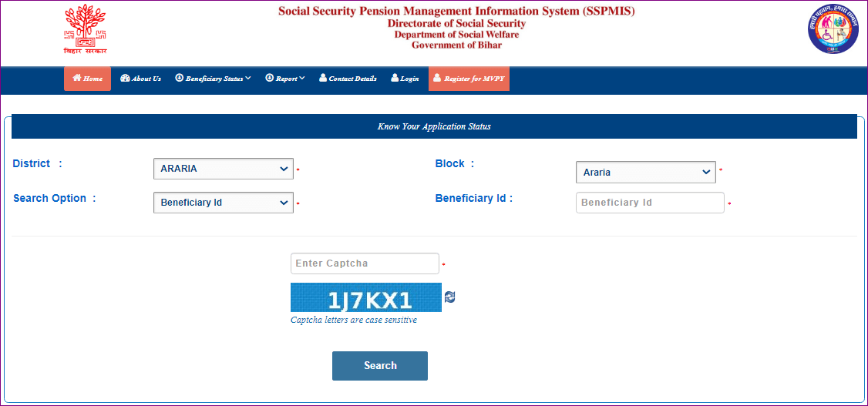
Task: Click the phone icon beside Contact Details
Action: click(x=323, y=78)
